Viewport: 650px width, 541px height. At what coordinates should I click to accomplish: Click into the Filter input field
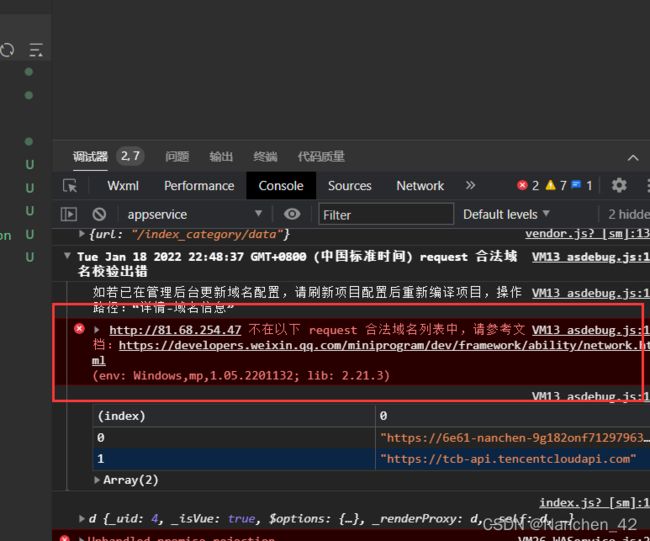pos(386,214)
